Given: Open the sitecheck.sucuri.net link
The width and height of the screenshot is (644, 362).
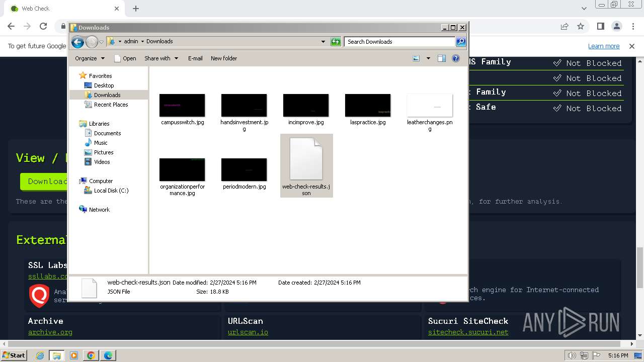Looking at the screenshot, I should pyautogui.click(x=468, y=332).
